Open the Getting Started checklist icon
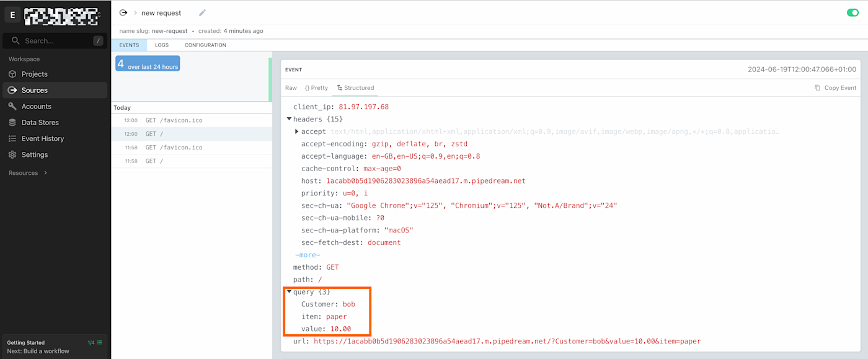Image resolution: width=868 pixels, height=359 pixels. click(100, 342)
